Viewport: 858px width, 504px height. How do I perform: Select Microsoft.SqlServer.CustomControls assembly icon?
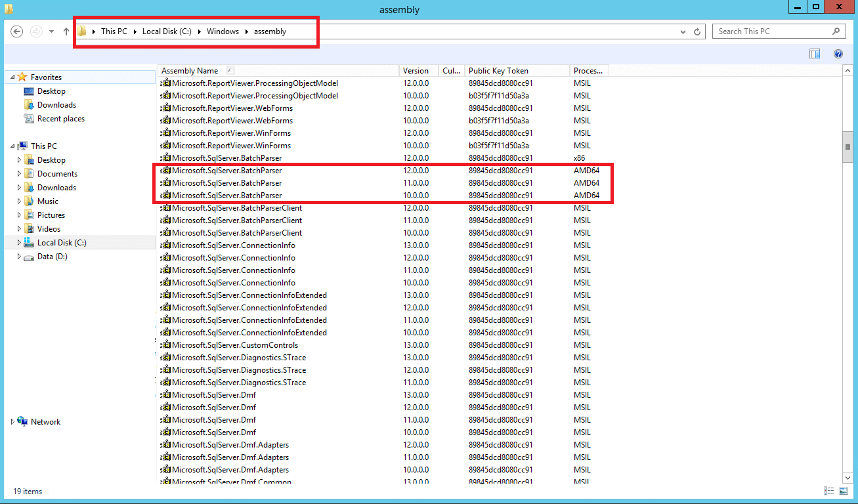pos(165,345)
